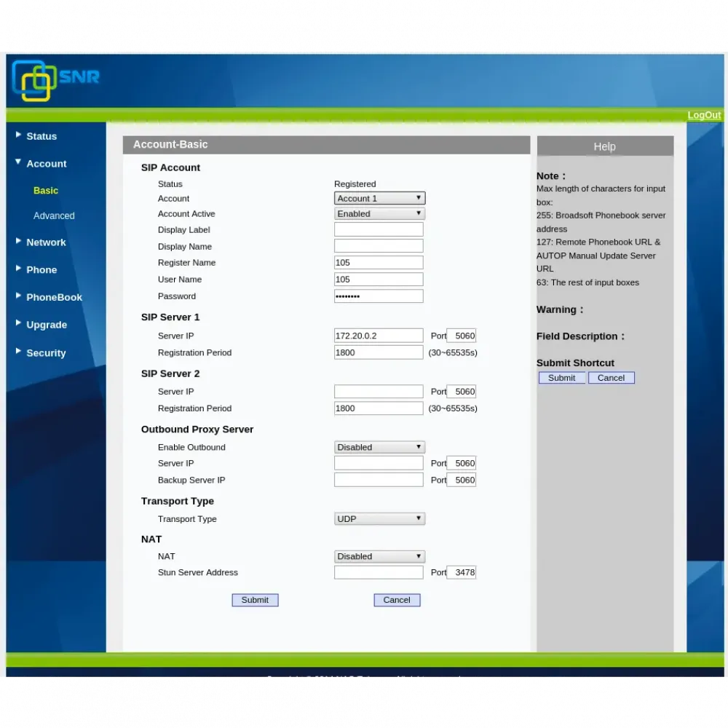Click the Stun Server Address field
This screenshot has height=728, width=728.
(x=379, y=572)
